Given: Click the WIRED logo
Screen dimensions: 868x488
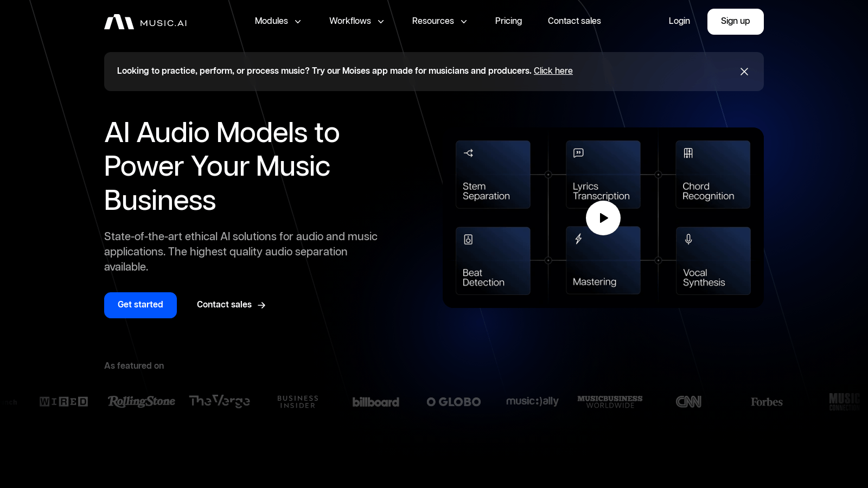Looking at the screenshot, I should point(64,402).
